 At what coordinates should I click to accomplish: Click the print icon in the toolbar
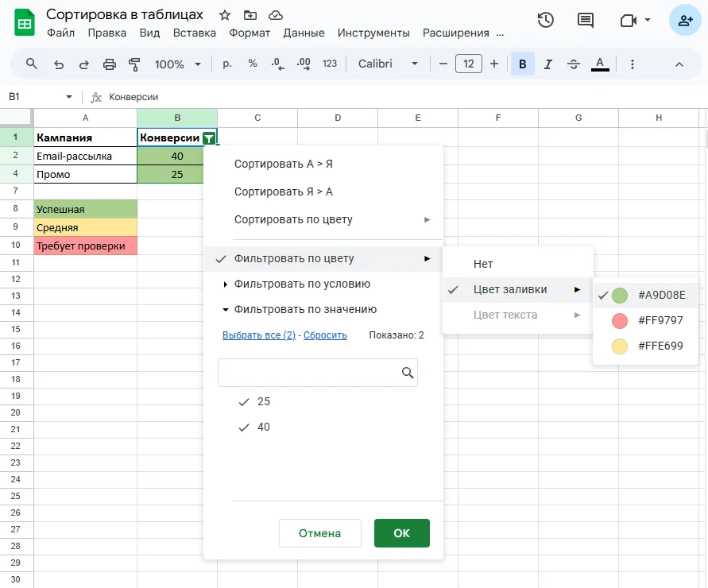(x=110, y=64)
